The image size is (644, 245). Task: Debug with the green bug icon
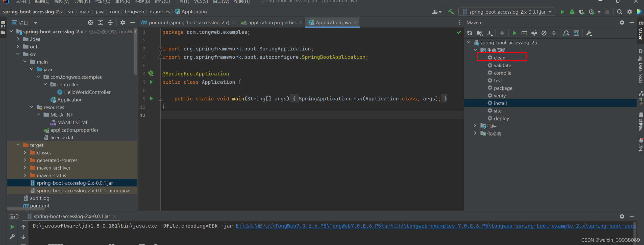[572, 12]
